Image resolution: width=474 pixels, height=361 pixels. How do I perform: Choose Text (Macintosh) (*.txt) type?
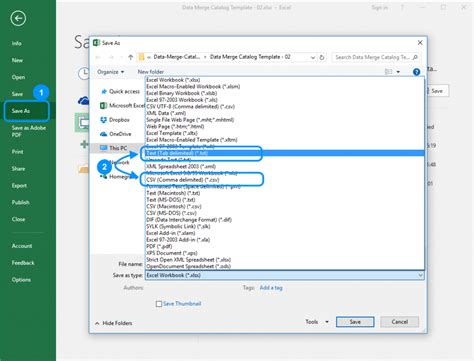tap(285, 193)
